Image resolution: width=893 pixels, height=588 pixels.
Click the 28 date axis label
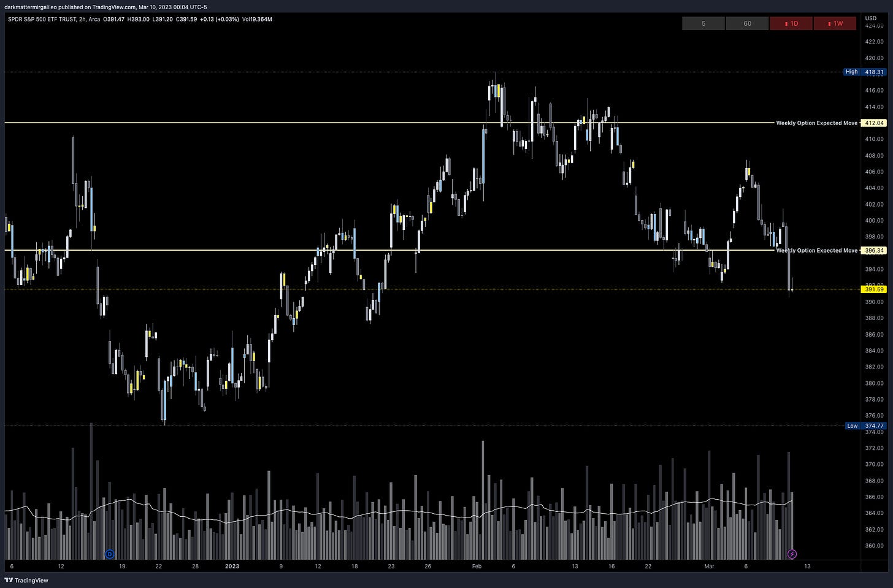coord(195,567)
